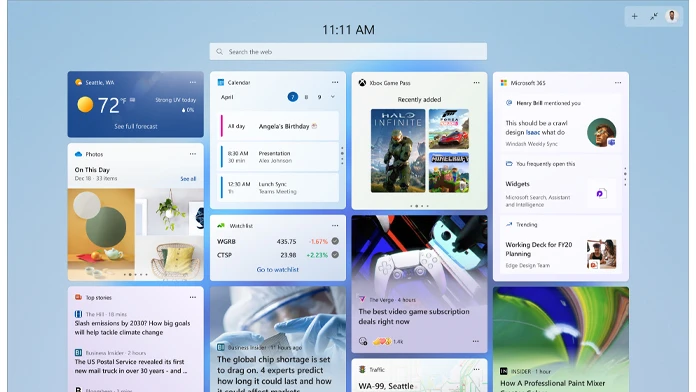This screenshot has height=392, width=696.
Task: Open the Forza Horizon game thumbnail
Action: (449, 129)
